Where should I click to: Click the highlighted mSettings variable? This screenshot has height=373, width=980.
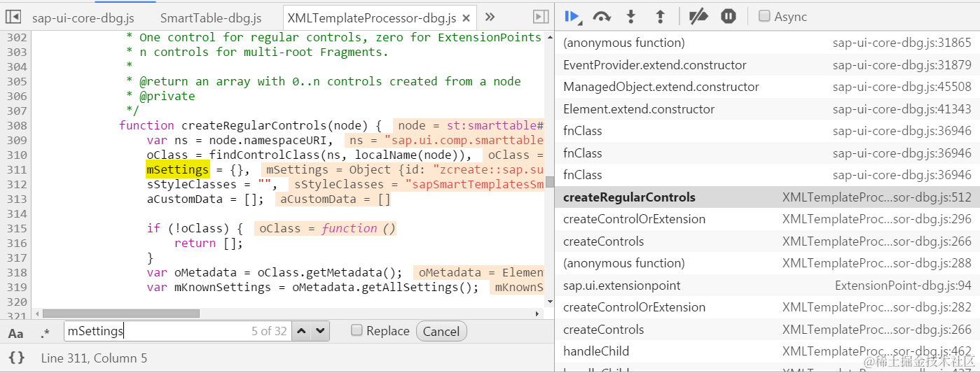point(177,169)
